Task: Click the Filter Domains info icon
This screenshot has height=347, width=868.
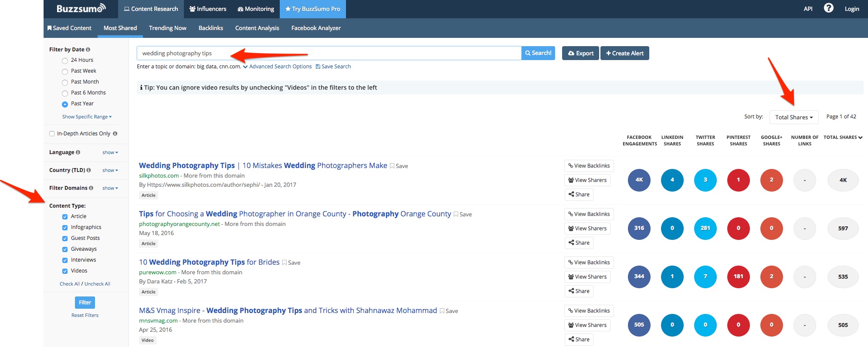Action: 91,188
